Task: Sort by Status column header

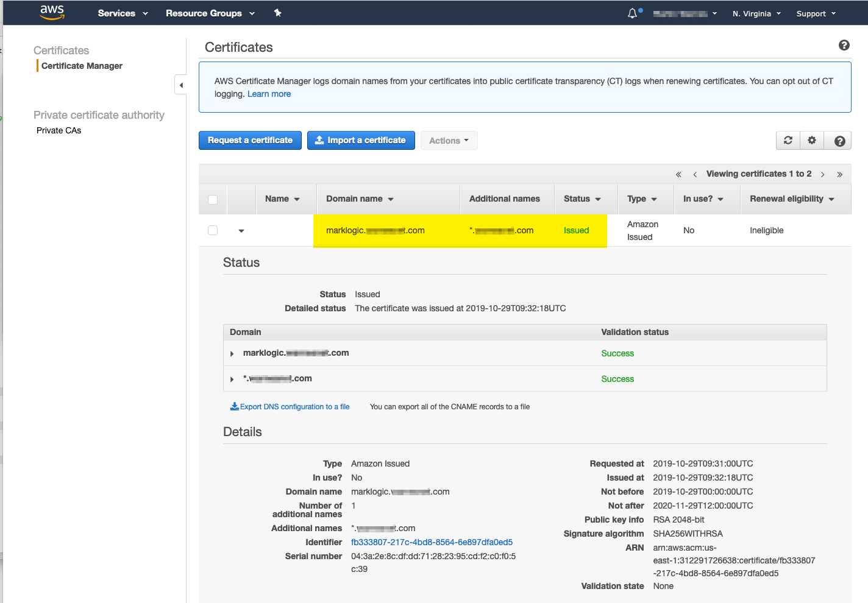Action: (x=582, y=199)
